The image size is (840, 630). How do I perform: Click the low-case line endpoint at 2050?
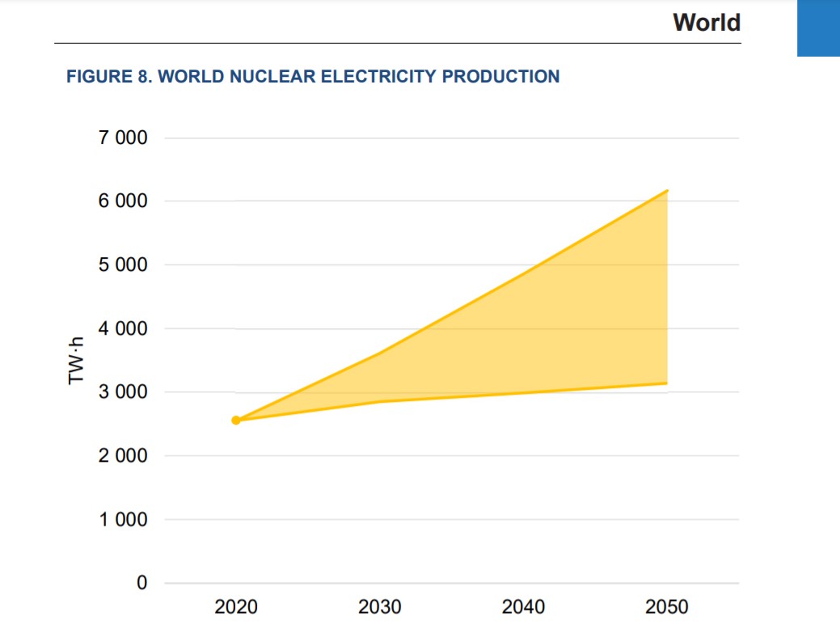(667, 383)
